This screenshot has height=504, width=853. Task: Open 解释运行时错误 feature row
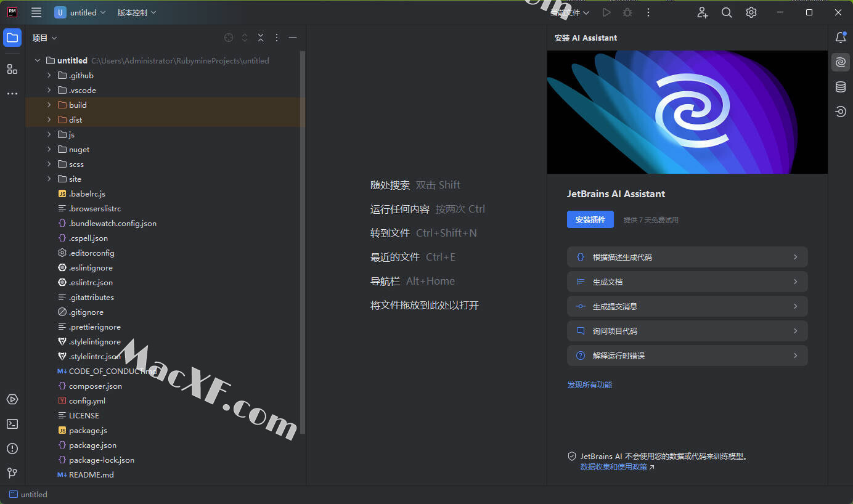click(687, 356)
